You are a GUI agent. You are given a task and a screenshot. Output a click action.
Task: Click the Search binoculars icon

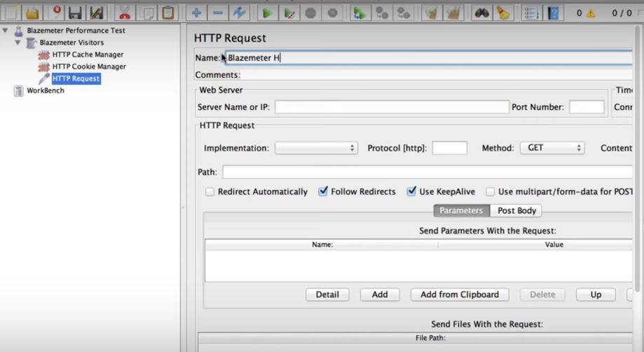pos(481,13)
